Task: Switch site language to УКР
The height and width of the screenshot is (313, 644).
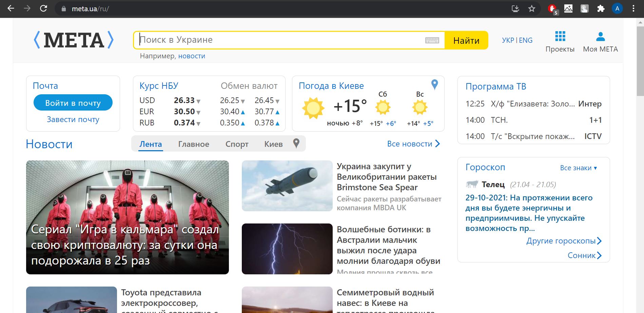Action: click(508, 40)
